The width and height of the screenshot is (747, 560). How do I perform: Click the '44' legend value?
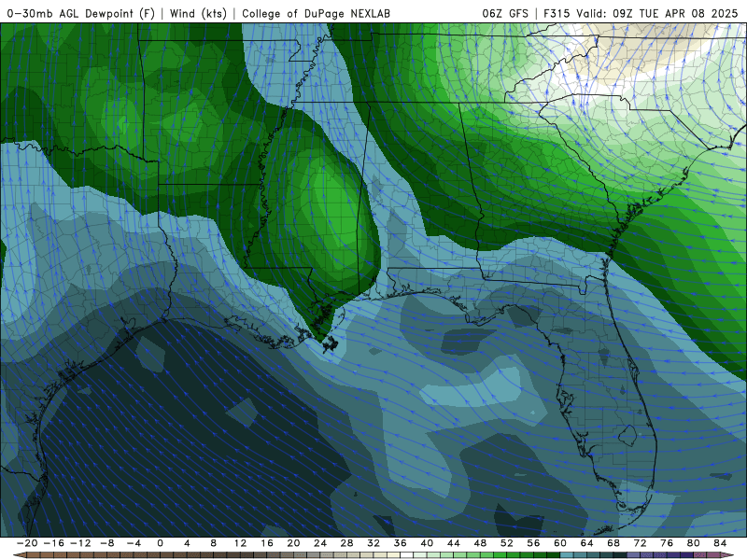(454, 543)
